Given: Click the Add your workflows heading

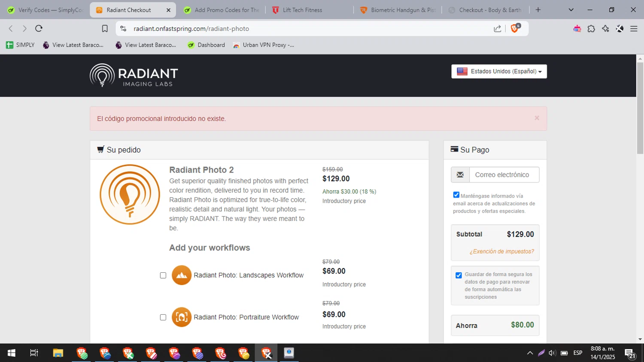Looking at the screenshot, I should tap(210, 248).
